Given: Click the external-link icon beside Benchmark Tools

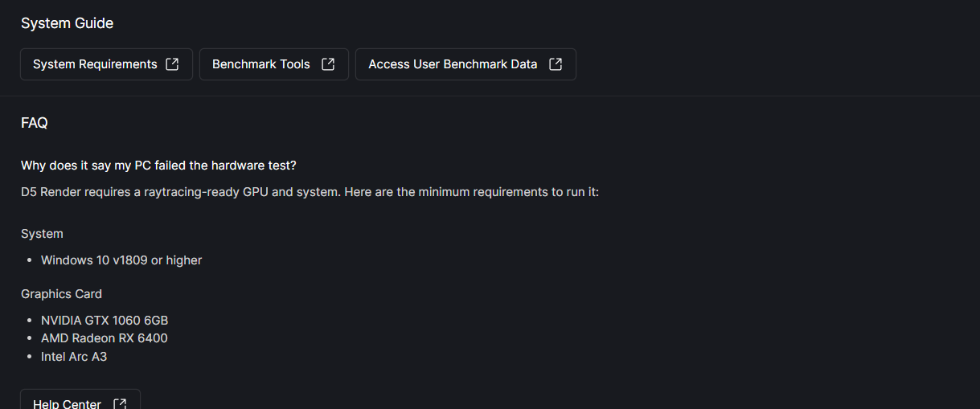Looking at the screenshot, I should coord(328,64).
